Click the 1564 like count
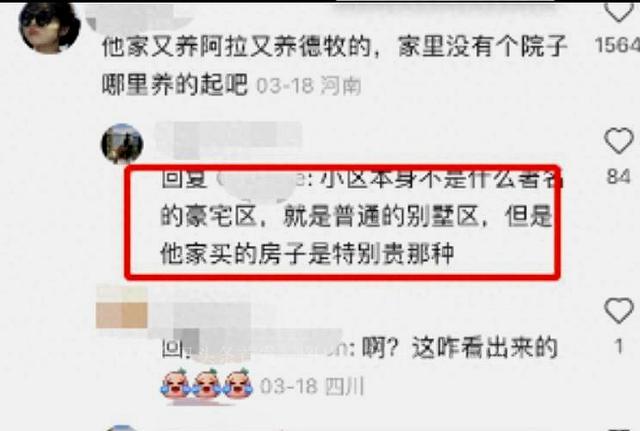Viewport: 640px width, 431px height. click(x=617, y=45)
